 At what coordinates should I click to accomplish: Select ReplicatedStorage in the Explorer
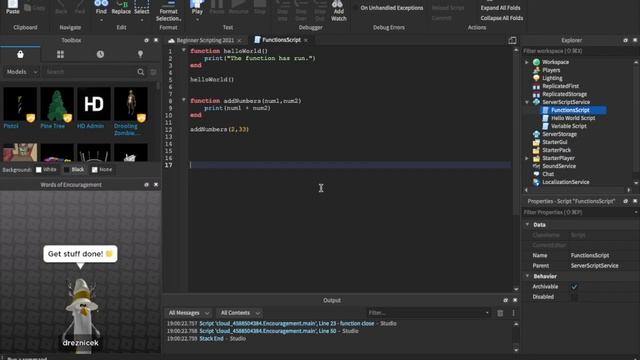[x=564, y=94]
